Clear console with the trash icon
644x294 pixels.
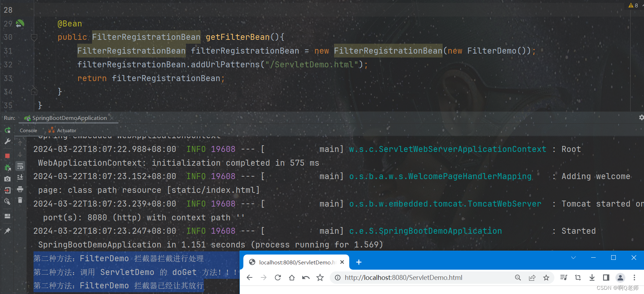click(20, 200)
